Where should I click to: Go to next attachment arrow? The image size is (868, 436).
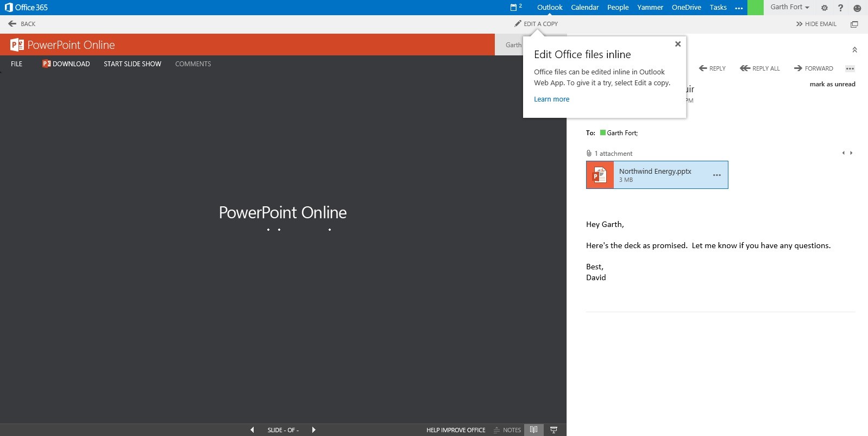(x=851, y=153)
